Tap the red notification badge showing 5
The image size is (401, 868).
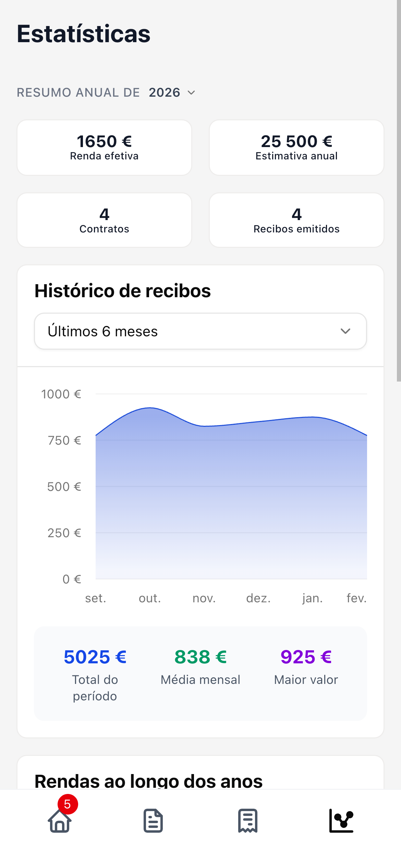[68, 804]
